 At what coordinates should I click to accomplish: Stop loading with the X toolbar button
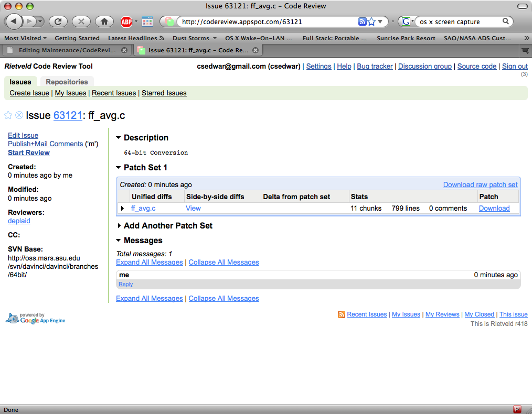[81, 21]
